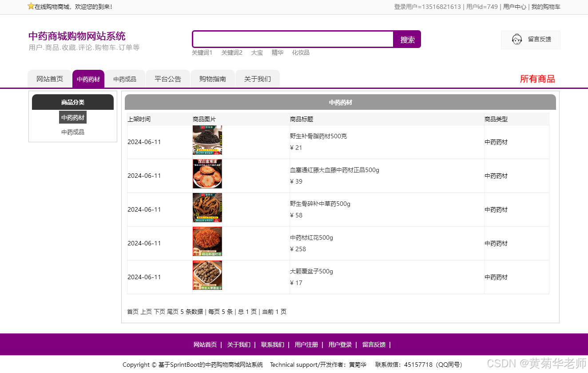Click footer link 关于我们
Image resolution: width=588 pixels, height=373 pixels.
tap(239, 345)
